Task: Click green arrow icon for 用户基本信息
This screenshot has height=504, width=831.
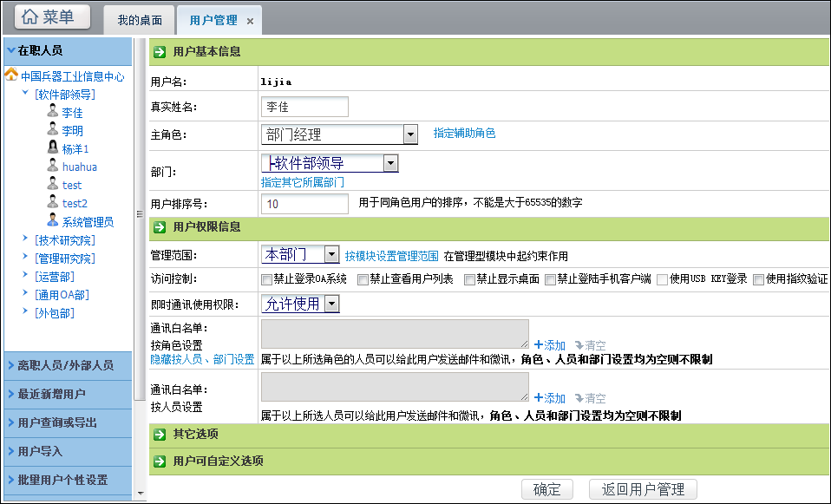Action: coord(160,52)
